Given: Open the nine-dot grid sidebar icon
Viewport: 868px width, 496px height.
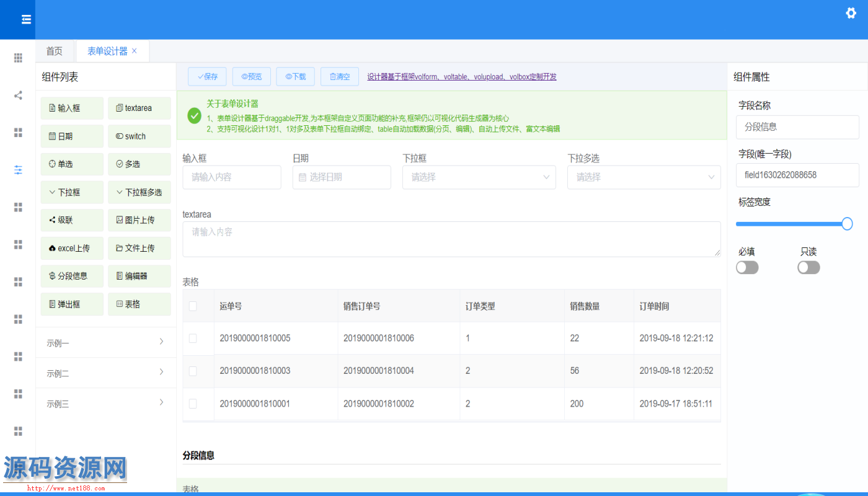Looking at the screenshot, I should 18,58.
